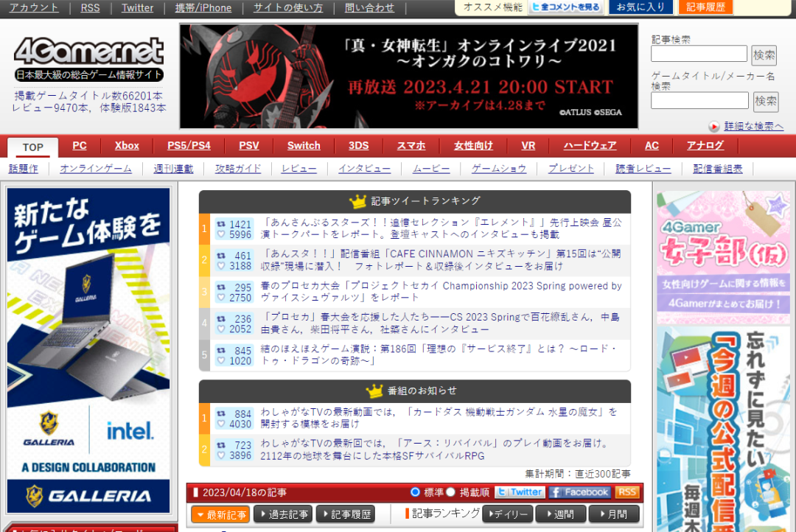796x532 pixels.
Task: Select the 標準 display radio button
Action: click(x=415, y=491)
